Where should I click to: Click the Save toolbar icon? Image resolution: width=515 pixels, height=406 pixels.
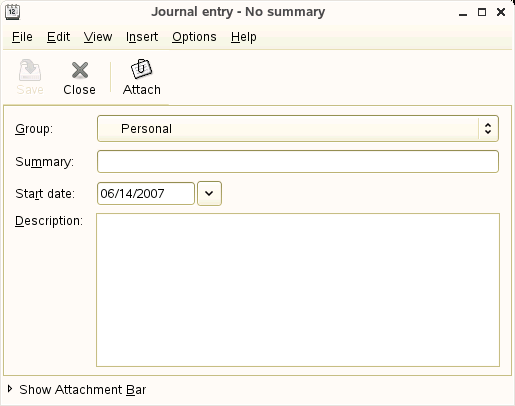pyautogui.click(x=30, y=70)
